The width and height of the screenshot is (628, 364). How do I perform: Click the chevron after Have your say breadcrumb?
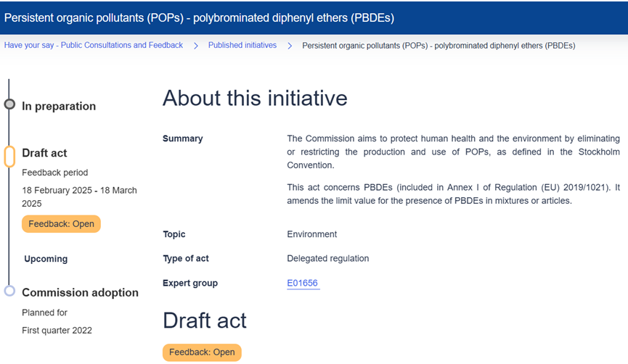[196, 46]
